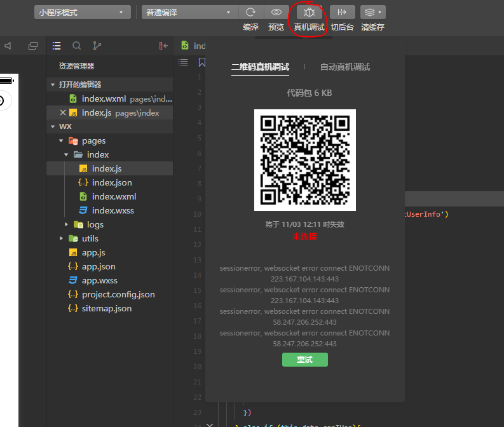
Task: Click the sitemap.json braces icon
Action: pos(73,308)
